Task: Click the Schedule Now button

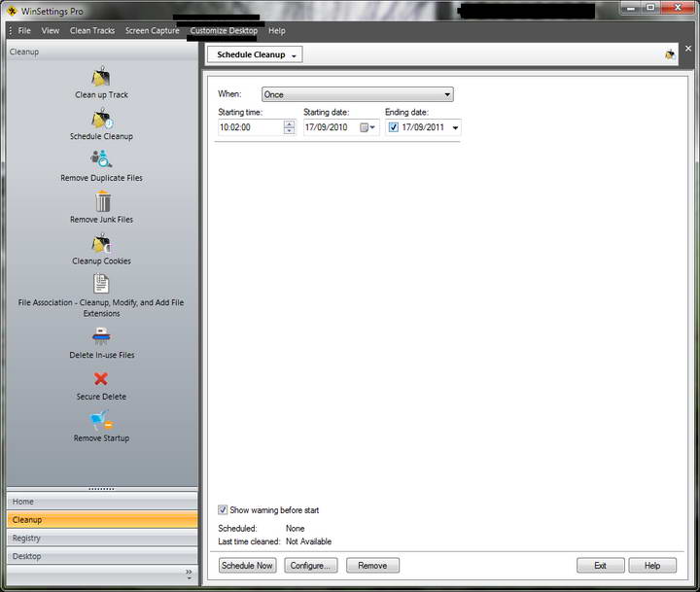Action: [x=247, y=565]
